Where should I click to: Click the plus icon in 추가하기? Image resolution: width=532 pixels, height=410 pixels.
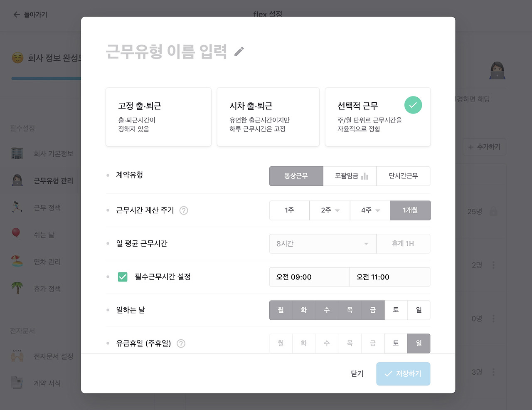click(x=471, y=147)
